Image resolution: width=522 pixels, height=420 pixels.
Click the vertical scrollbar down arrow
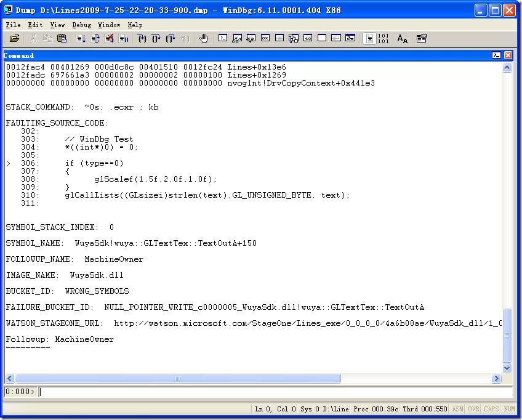507,368
